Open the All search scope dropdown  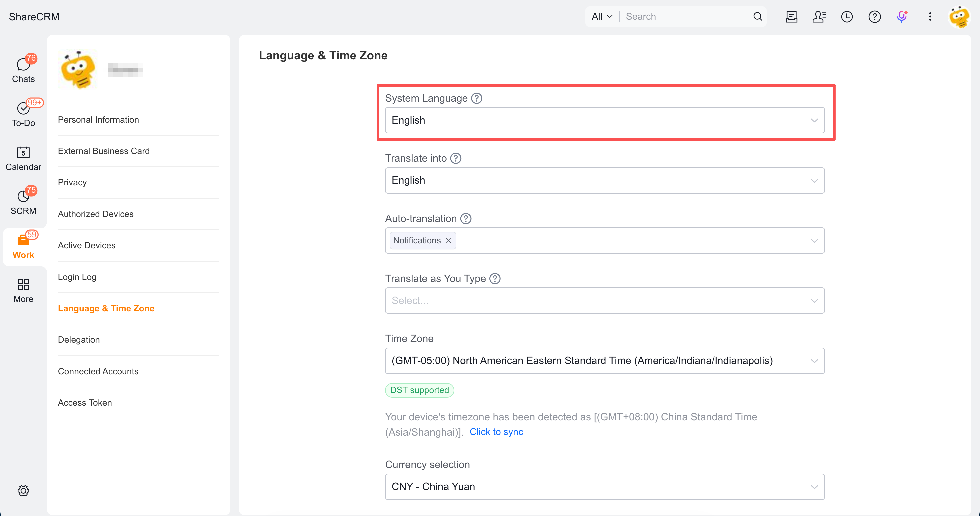click(x=602, y=16)
